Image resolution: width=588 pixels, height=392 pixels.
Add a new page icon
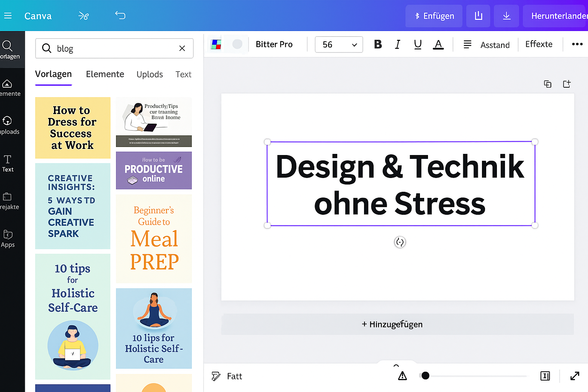click(567, 84)
